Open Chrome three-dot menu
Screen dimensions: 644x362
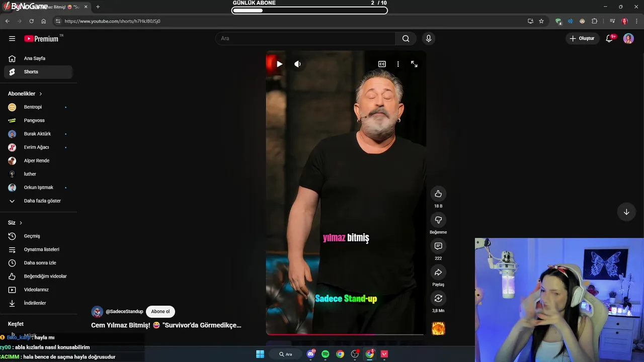click(636, 21)
